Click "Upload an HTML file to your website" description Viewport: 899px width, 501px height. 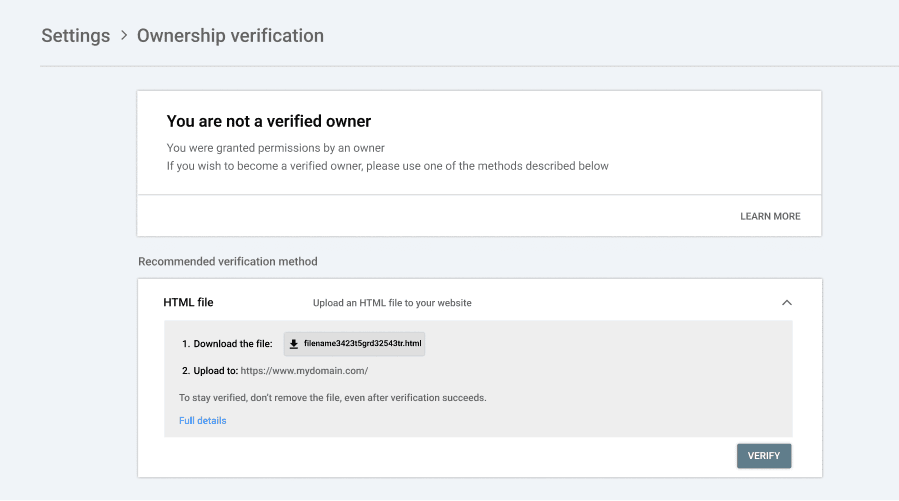tap(392, 303)
